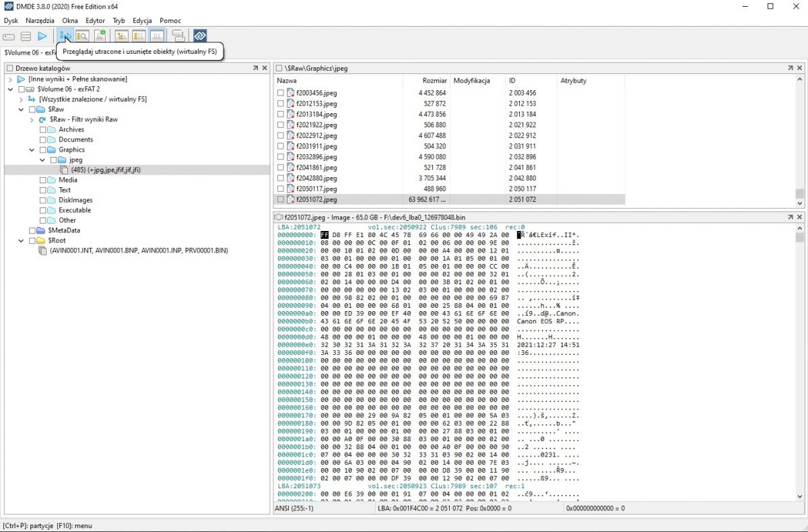Viewport: 808px width, 532px height.
Task: Check the Media folder checkbox
Action: (43, 180)
